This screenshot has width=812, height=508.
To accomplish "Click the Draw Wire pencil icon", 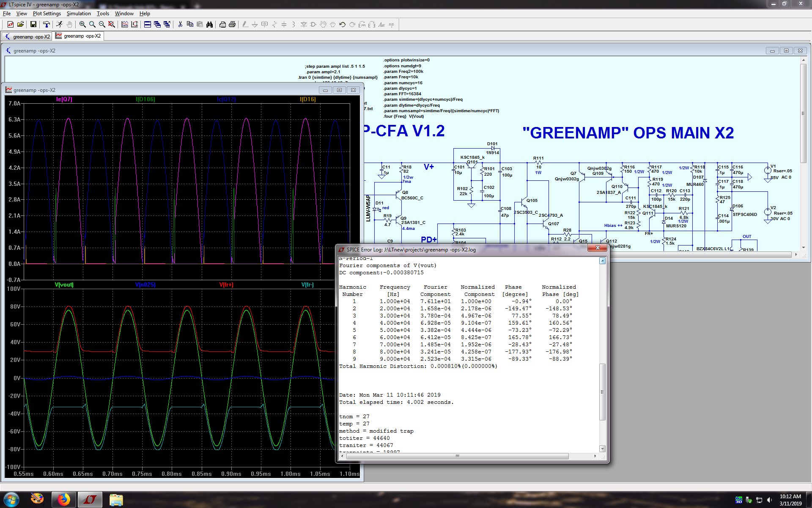I will pos(245,25).
